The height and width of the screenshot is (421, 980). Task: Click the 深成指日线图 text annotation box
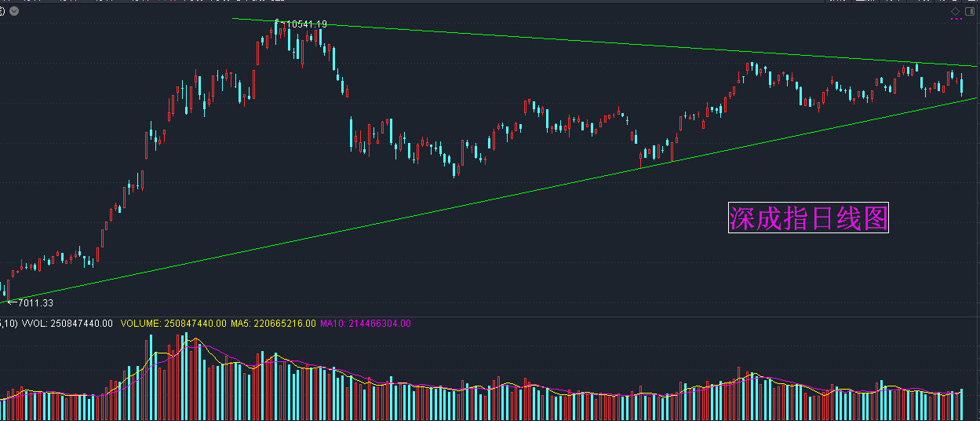(x=808, y=218)
